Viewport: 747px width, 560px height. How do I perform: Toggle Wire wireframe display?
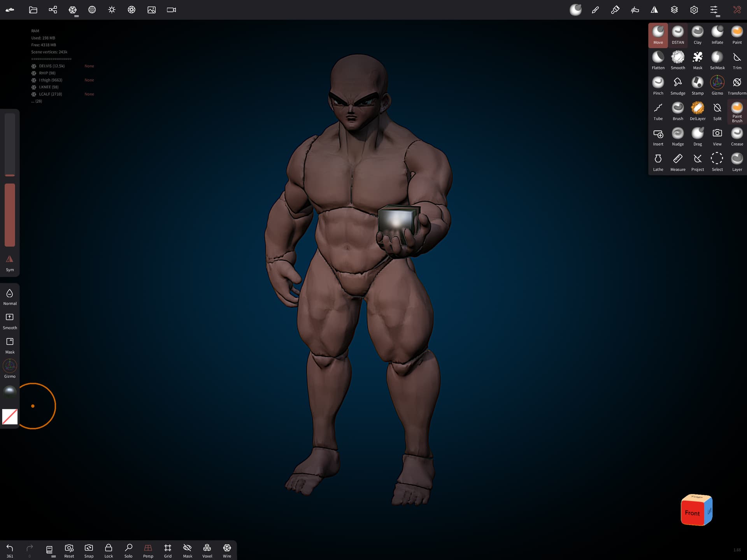227,550
